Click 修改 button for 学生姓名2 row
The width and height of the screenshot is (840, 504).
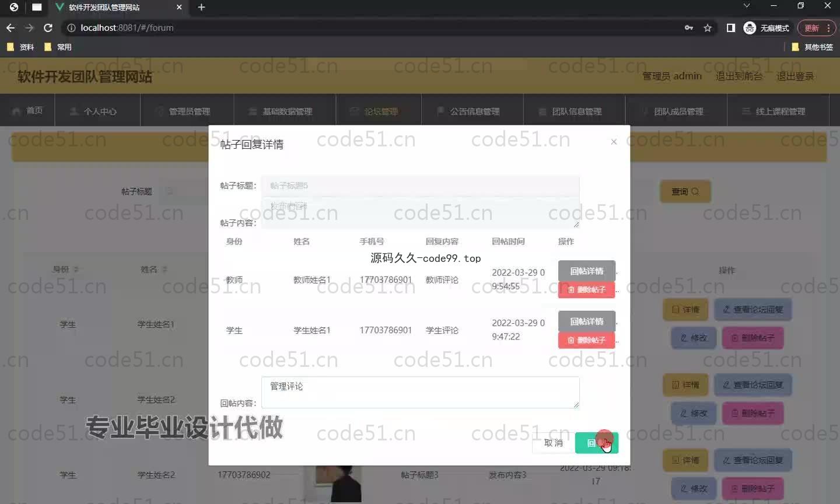[x=694, y=413]
